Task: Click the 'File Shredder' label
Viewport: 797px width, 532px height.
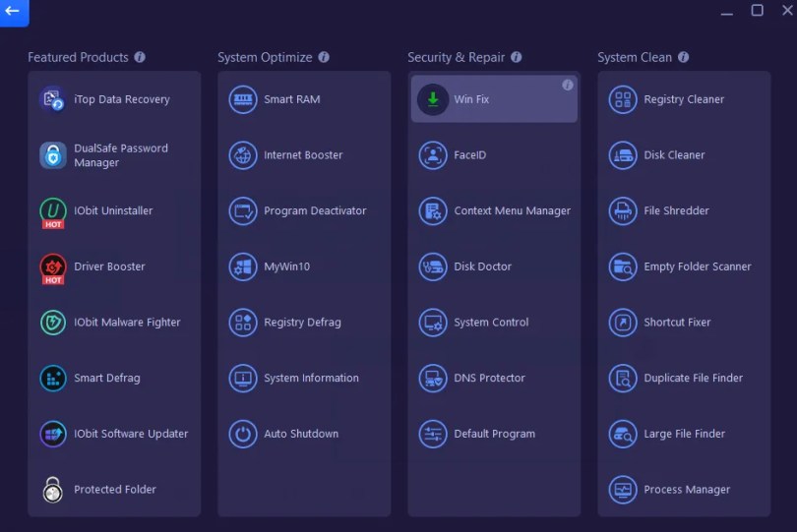Action: click(x=676, y=210)
